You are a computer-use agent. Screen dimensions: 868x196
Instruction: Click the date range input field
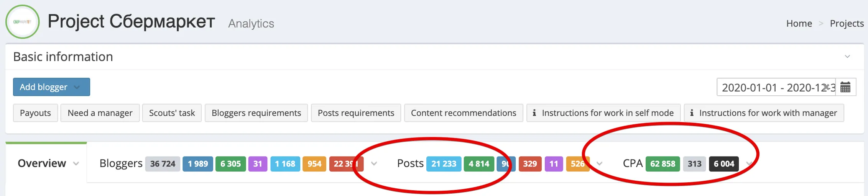click(x=771, y=87)
